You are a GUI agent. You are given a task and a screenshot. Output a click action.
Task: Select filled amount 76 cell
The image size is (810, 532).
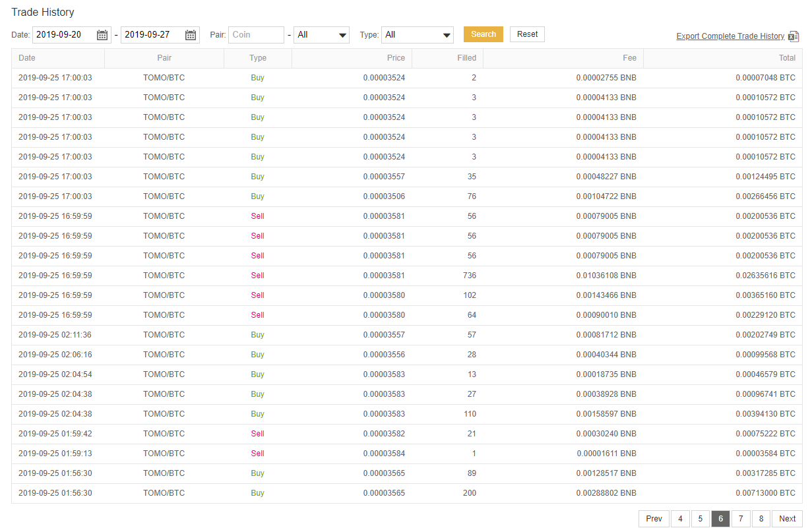[472, 196]
